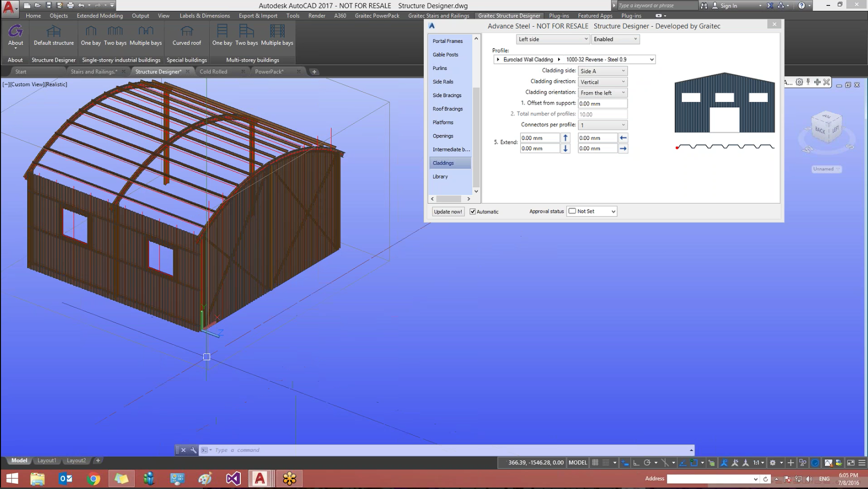Click the Isolate Objects icon in status bar
Viewport: 868px width, 489px height.
802,462
